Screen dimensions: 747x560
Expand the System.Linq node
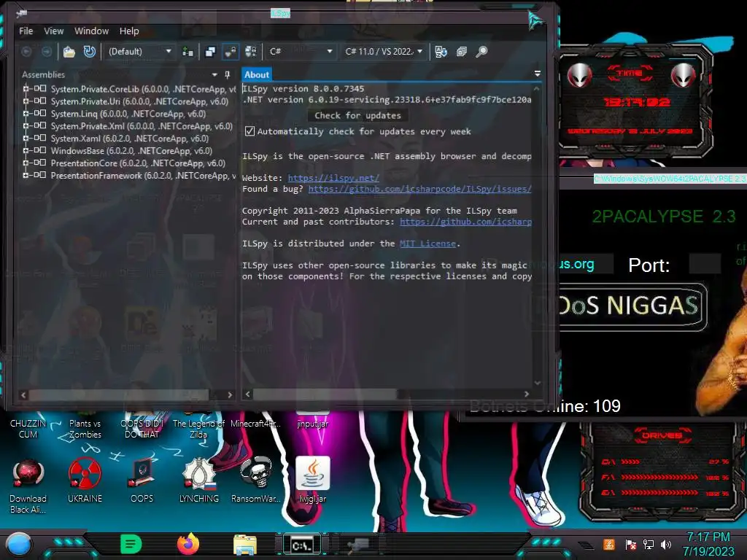[x=26, y=113]
